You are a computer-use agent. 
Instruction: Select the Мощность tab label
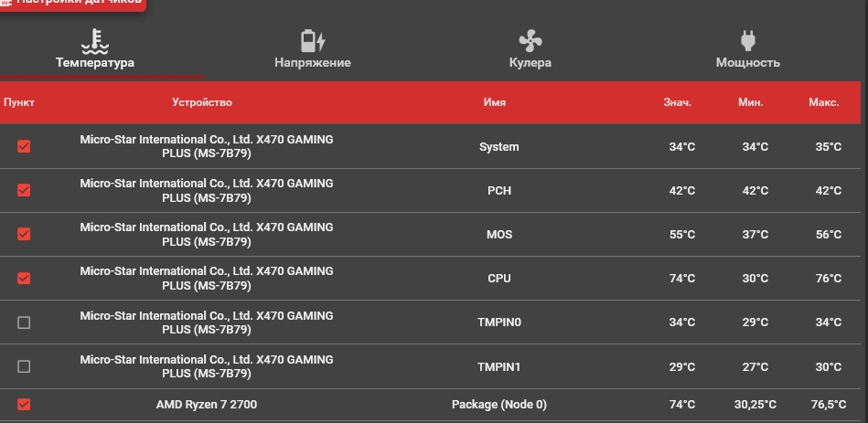pos(748,63)
